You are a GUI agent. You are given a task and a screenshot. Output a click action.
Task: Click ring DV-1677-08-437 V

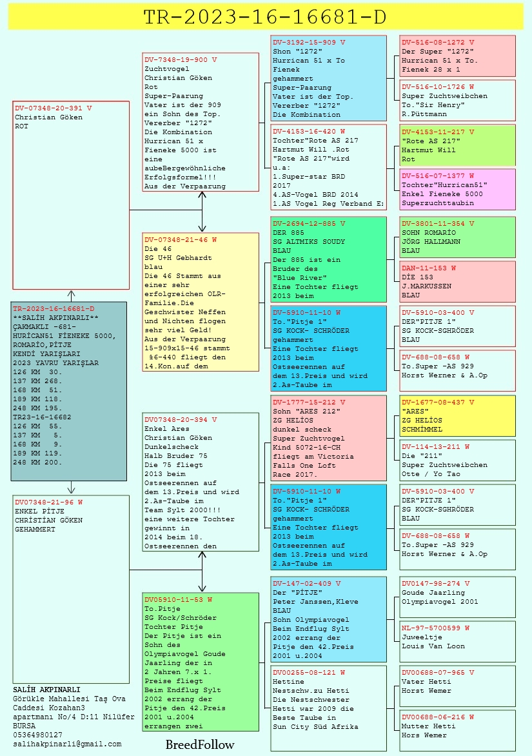point(438,402)
